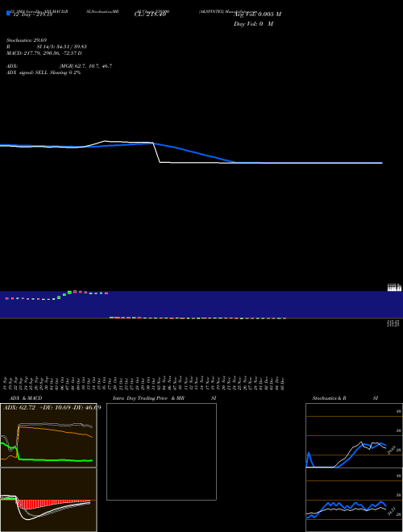Screen dimensions: 403x532
Task: Select the 'Avg Vol: 0.005 M' text
Action: point(257,15)
